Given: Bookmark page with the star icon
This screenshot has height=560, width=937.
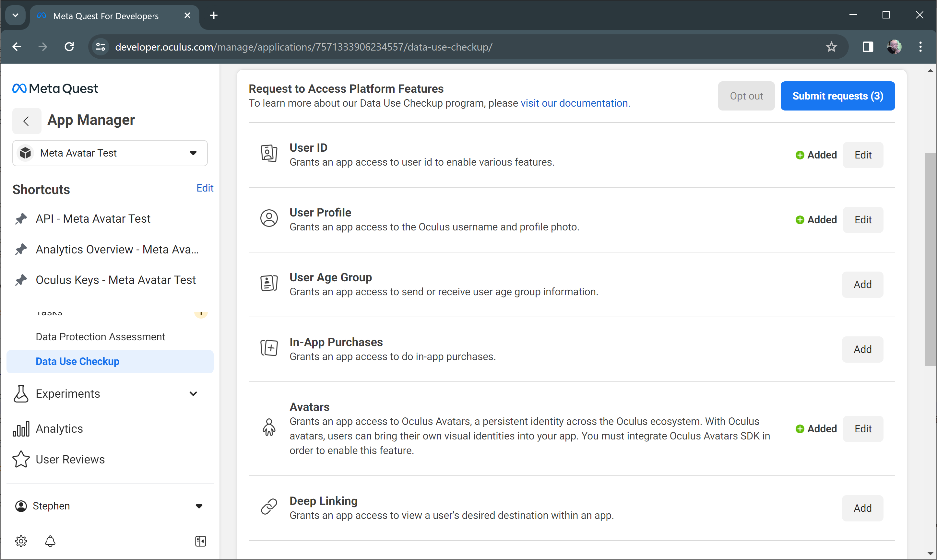Looking at the screenshot, I should (x=831, y=47).
